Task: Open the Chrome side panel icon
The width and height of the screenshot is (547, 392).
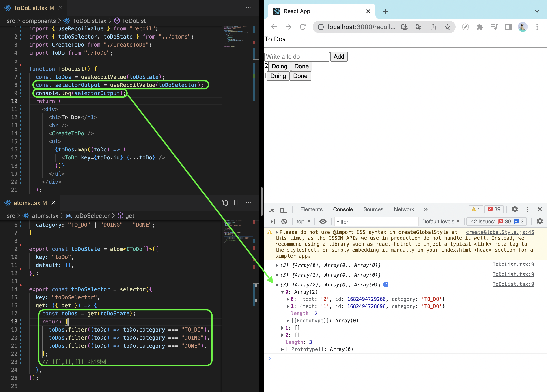Action: pos(508,27)
